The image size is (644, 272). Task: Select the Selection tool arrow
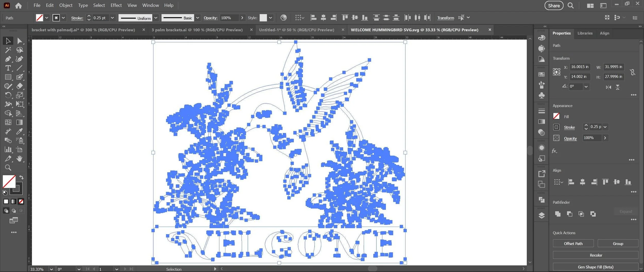(8, 41)
